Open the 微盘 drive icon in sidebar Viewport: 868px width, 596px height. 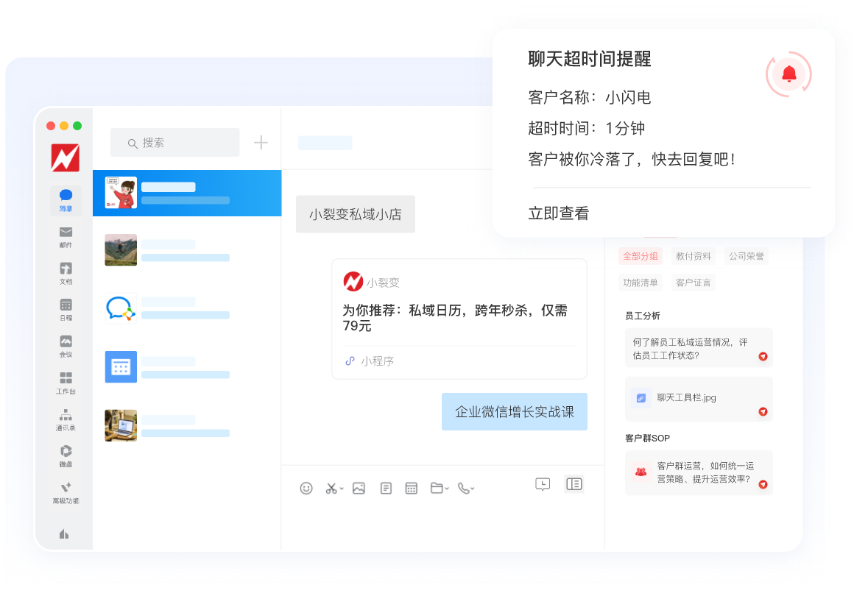pyautogui.click(x=66, y=455)
